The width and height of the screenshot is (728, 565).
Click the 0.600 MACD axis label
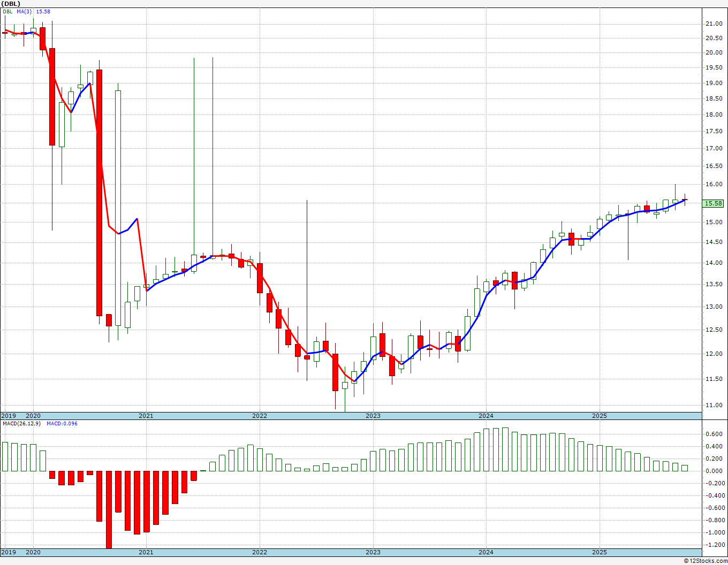(715, 434)
